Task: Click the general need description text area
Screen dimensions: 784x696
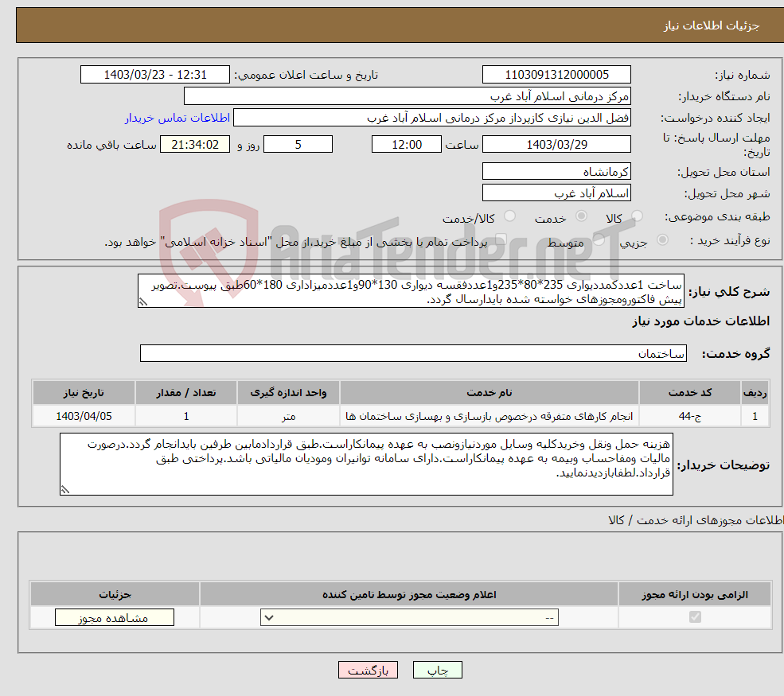Action: [411, 291]
